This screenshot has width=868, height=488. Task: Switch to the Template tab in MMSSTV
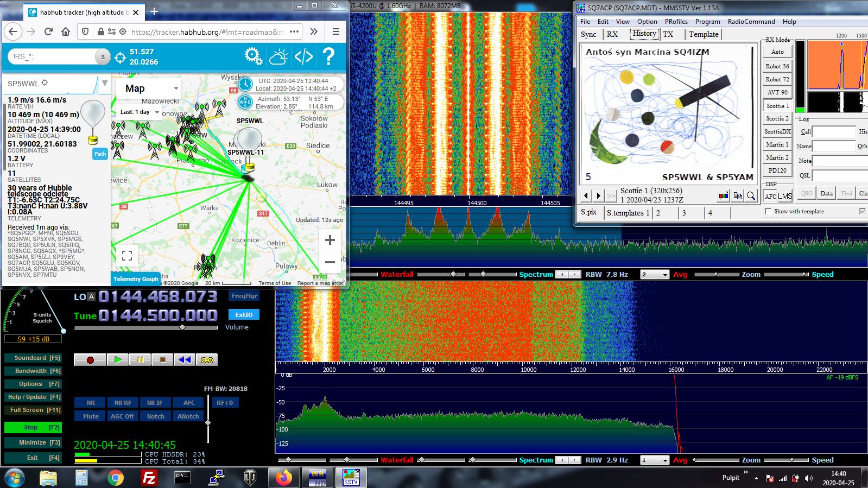pyautogui.click(x=704, y=34)
